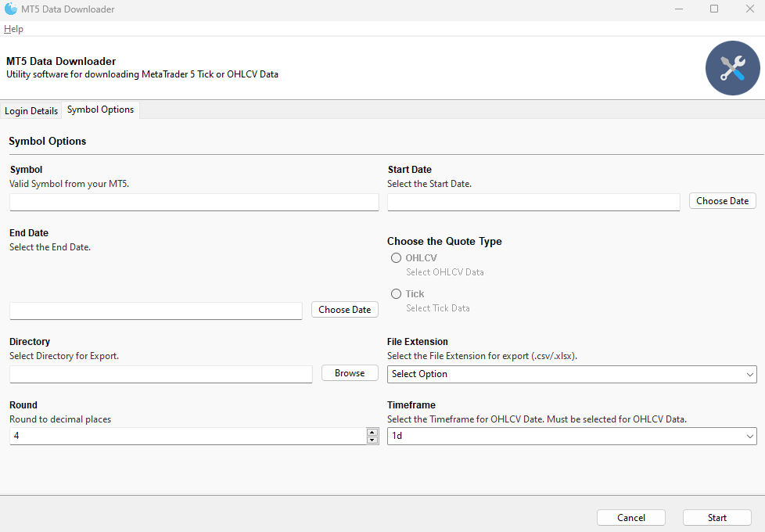Click the up arrow on the Round spinner
The width and height of the screenshot is (765, 532).
pos(372,432)
